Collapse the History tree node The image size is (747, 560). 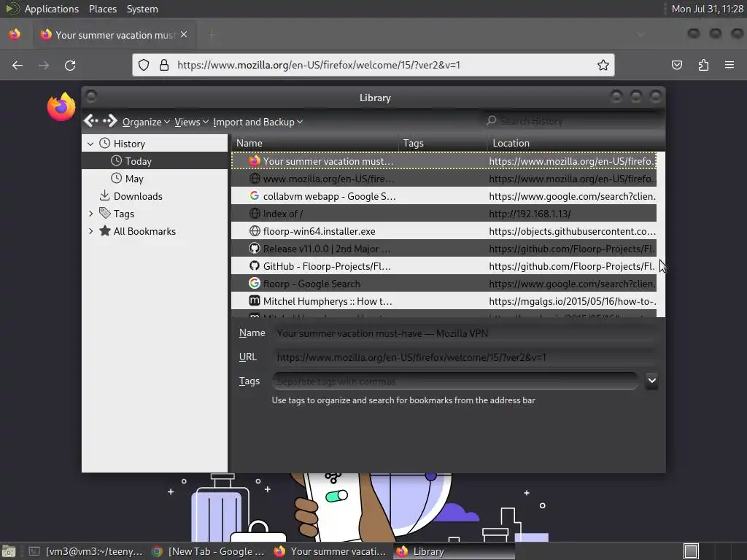(x=90, y=144)
